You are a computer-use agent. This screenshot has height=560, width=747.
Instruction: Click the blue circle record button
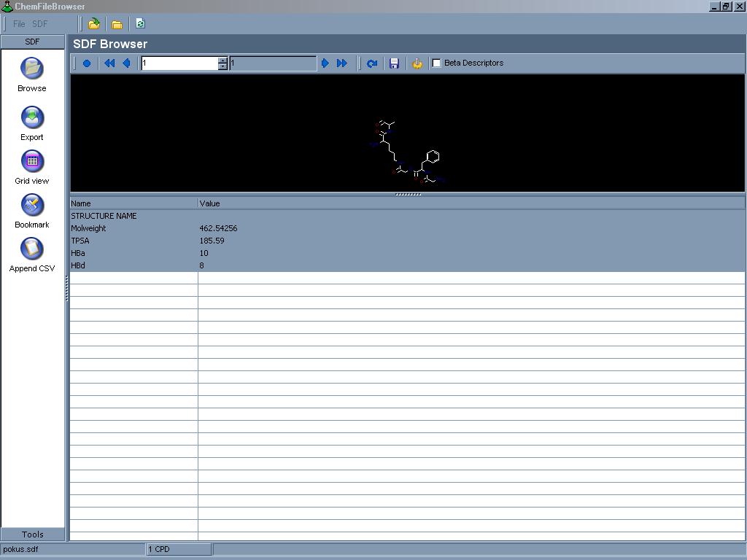pyautogui.click(x=87, y=63)
